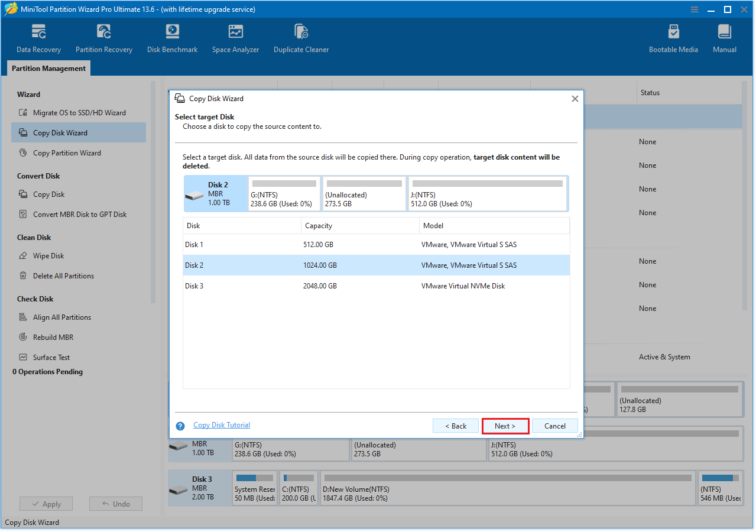Click the 0 Operations Pending label

(47, 372)
